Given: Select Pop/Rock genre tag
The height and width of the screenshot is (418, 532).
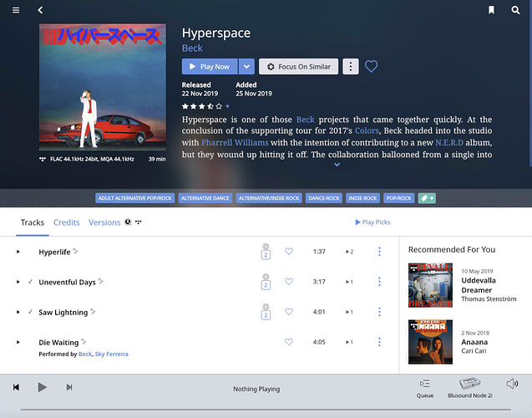Looking at the screenshot, I should click(x=398, y=198).
